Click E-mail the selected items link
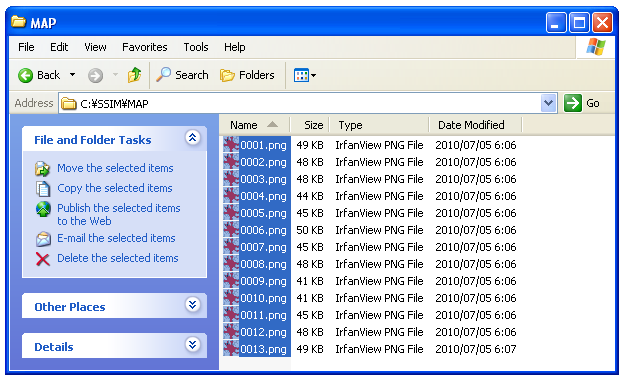The width and height of the screenshot is (625, 379). tap(116, 238)
